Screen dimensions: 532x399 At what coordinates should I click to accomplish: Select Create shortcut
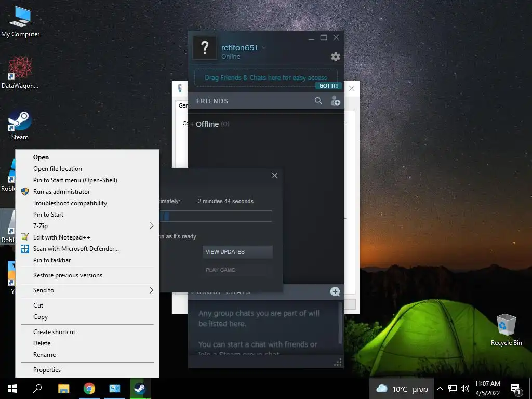[87, 332]
